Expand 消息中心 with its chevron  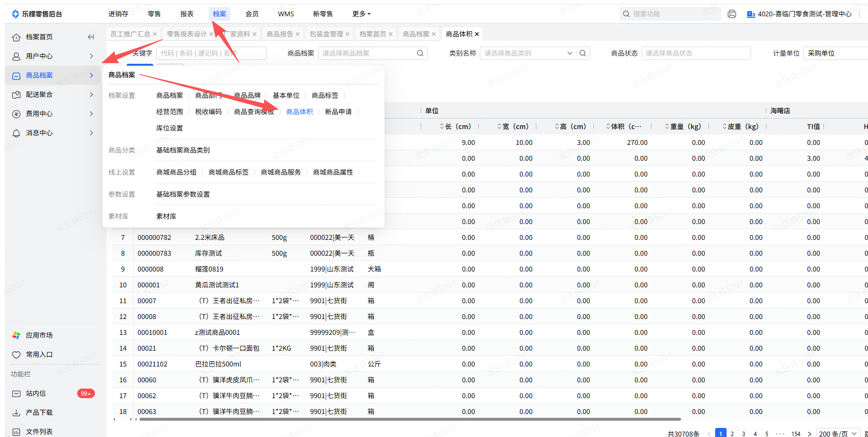pyautogui.click(x=91, y=133)
